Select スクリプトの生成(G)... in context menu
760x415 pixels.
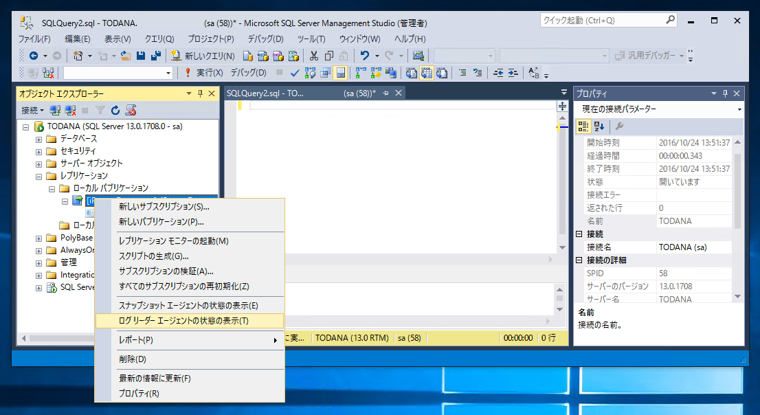point(154,256)
